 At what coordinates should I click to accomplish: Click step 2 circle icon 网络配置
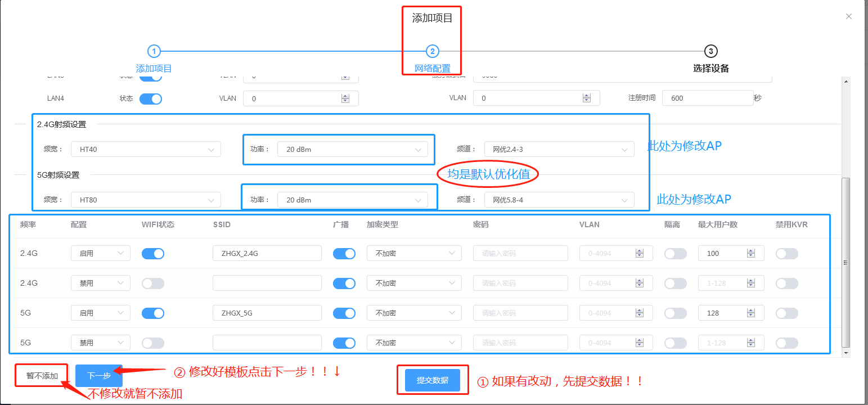point(432,52)
